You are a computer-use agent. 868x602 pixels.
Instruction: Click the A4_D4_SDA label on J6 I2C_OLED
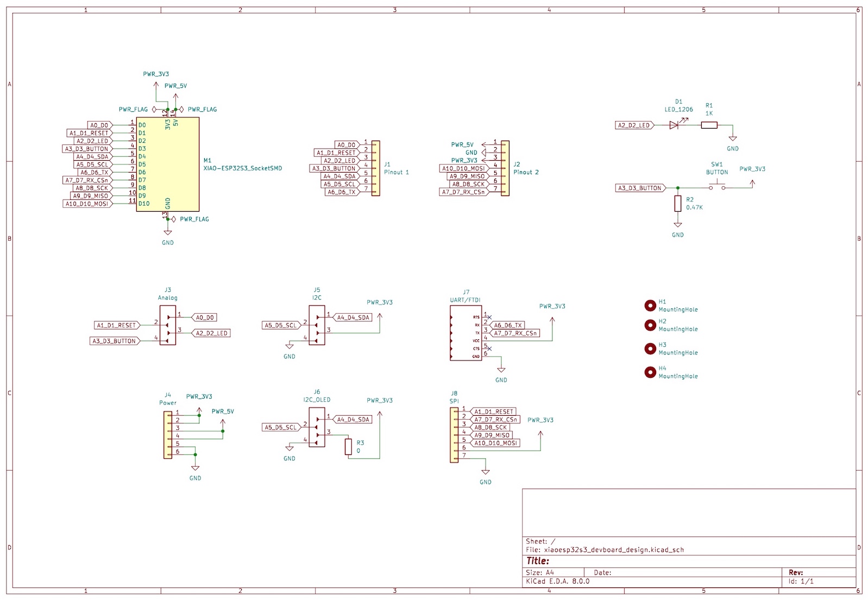tap(353, 419)
